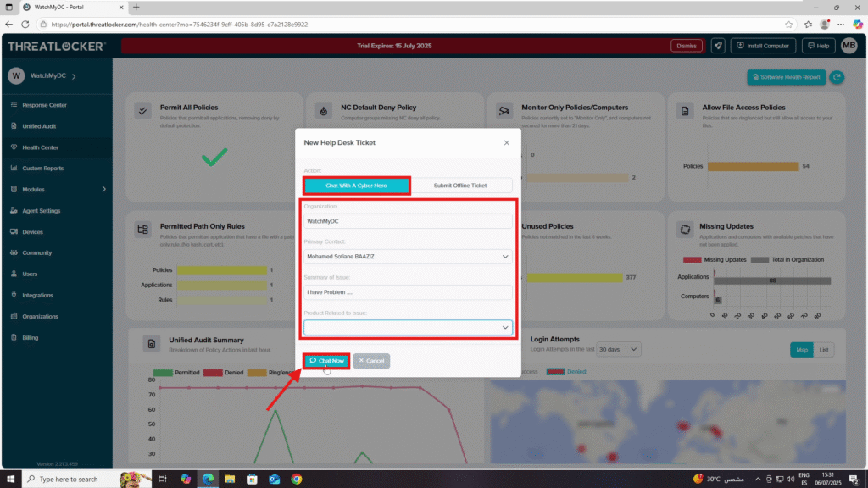868x488 pixels.
Task: Toggle Total in Organization legend entry
Action: [x=787, y=259]
